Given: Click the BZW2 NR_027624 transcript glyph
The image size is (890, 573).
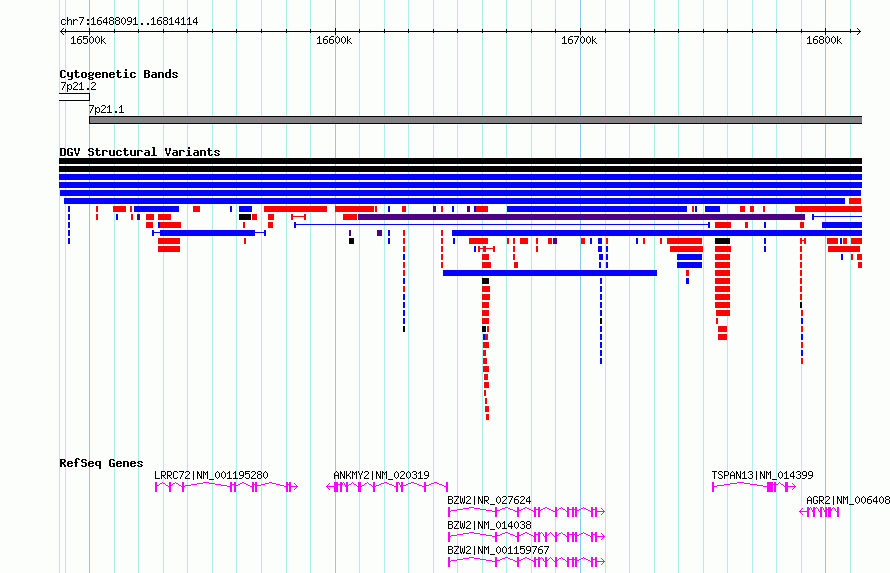Looking at the screenshot, I should click(527, 512).
